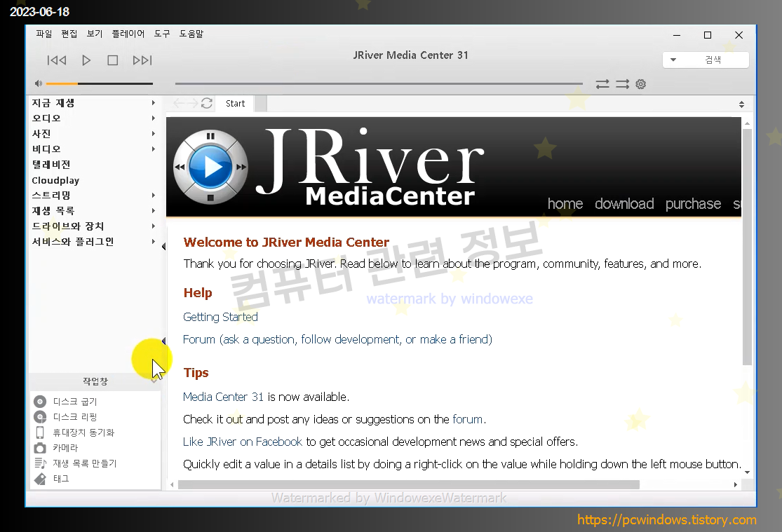Open the Forum link under Help

(337, 339)
